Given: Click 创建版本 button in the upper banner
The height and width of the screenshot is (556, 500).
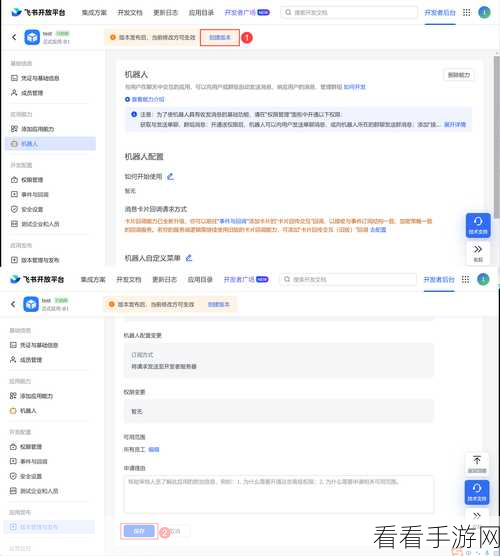Looking at the screenshot, I should pos(220,37).
